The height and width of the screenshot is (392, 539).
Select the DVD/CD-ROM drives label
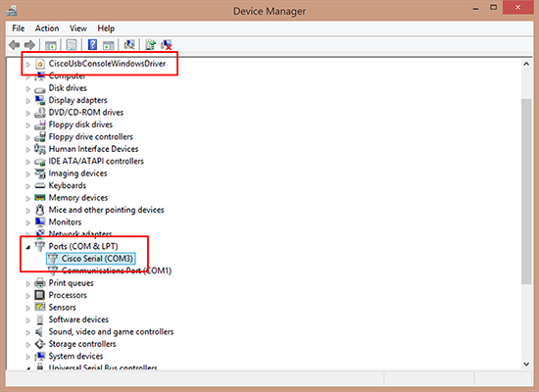(85, 113)
